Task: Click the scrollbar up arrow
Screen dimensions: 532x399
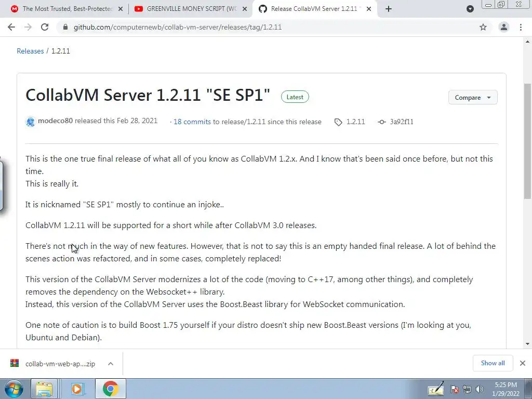Action: (527, 42)
